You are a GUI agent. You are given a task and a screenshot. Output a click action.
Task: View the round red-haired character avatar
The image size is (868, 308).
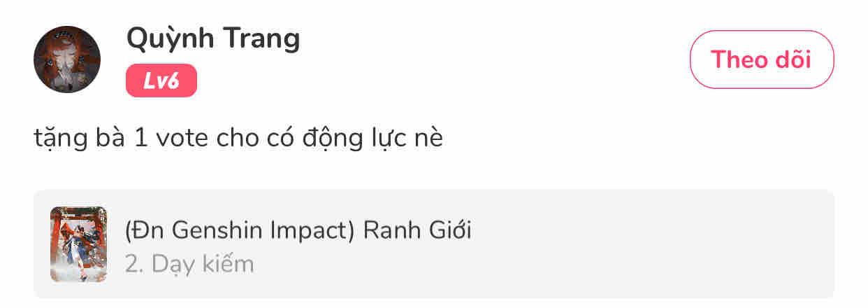point(67,59)
